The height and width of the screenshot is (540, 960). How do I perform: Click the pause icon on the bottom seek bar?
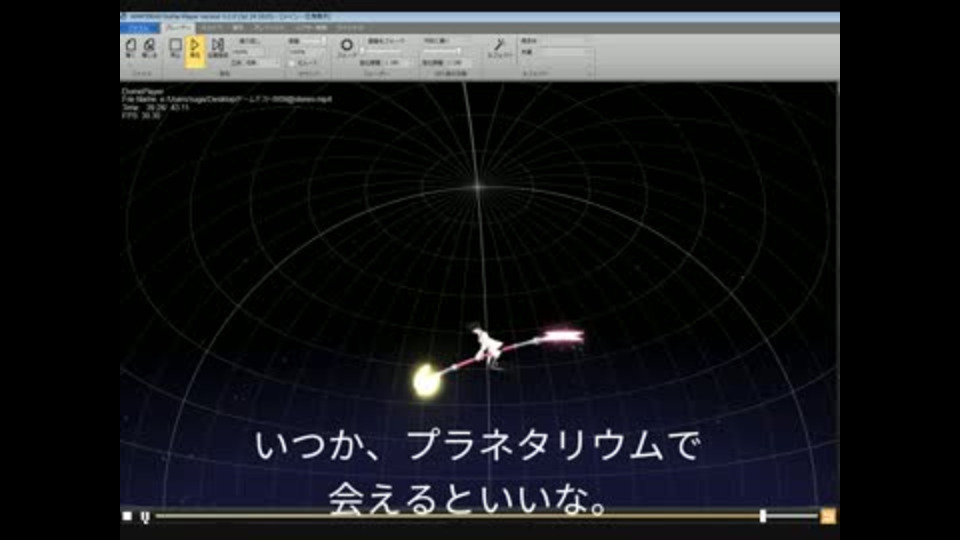[x=145, y=517]
